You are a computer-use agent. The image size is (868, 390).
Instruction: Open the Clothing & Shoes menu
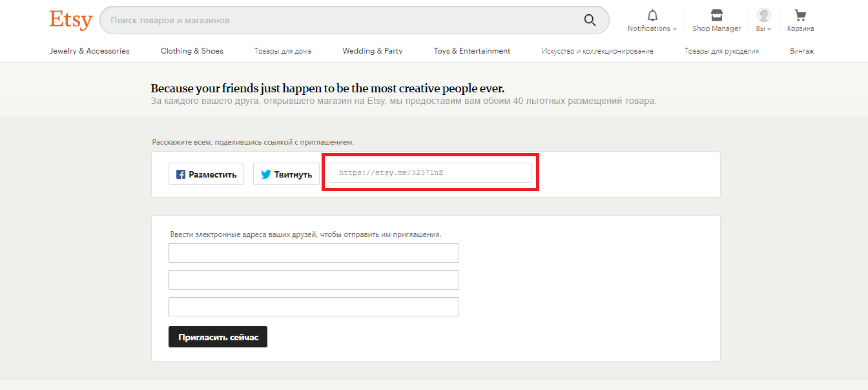coord(192,51)
